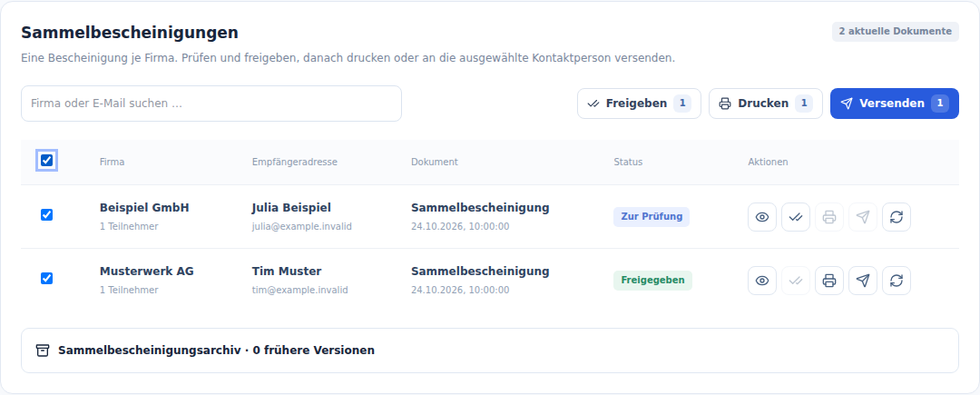Click the email 'tim@example.invalid'
Viewport: 980px width, 395px height.
(x=300, y=290)
